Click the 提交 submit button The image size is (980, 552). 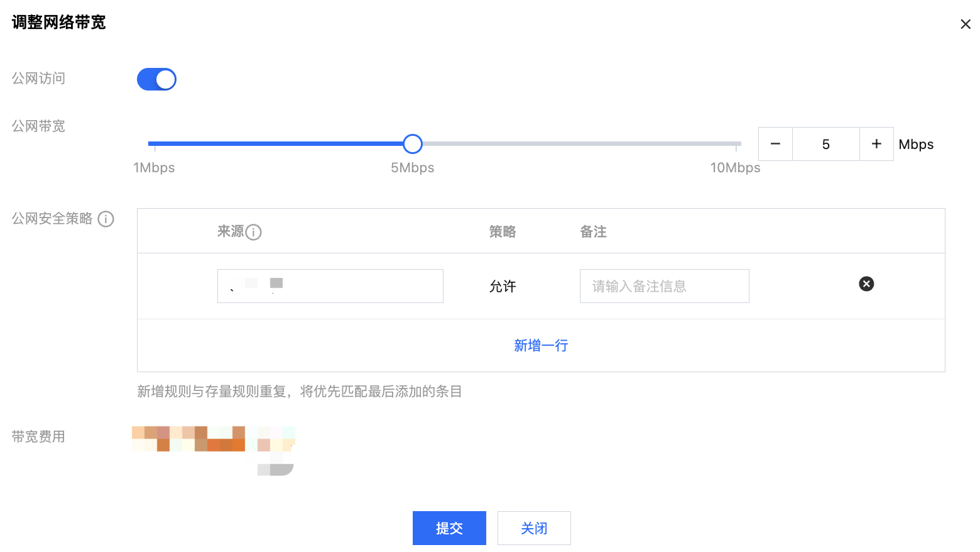pyautogui.click(x=449, y=528)
